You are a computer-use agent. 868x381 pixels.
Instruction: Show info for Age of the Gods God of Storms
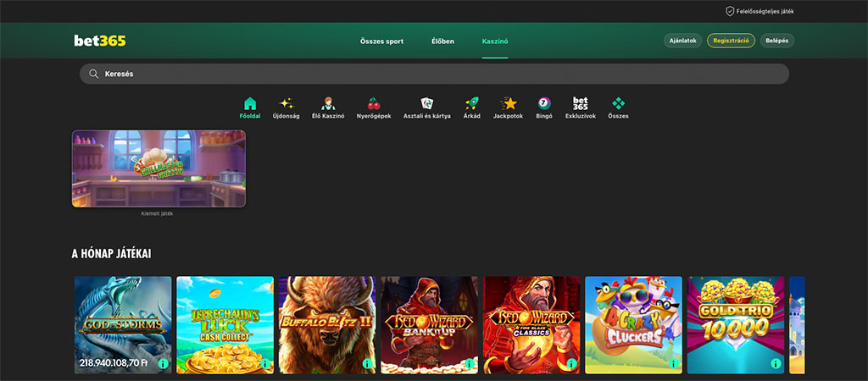point(164,363)
